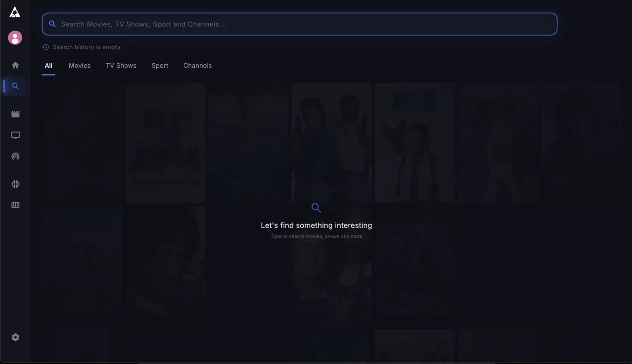
Task: Open Sport using the basketball sidebar icon
Action: [15, 184]
